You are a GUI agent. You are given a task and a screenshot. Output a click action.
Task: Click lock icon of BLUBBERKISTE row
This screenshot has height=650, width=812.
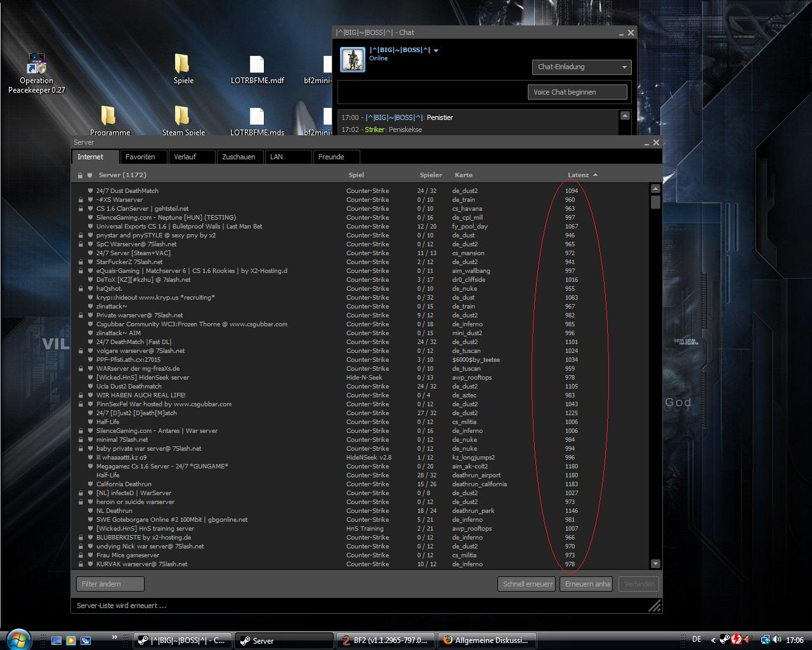81,538
